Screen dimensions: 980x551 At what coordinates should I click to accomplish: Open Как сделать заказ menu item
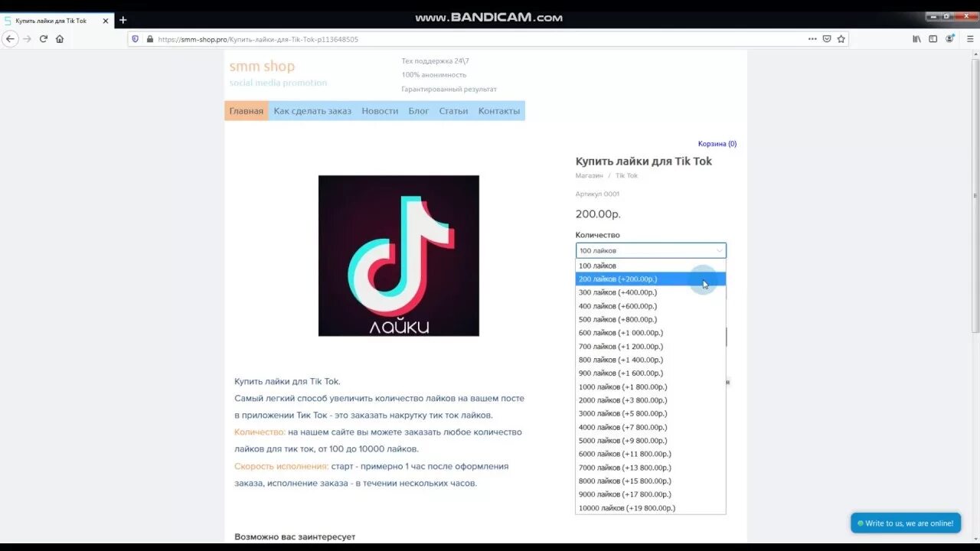point(312,111)
